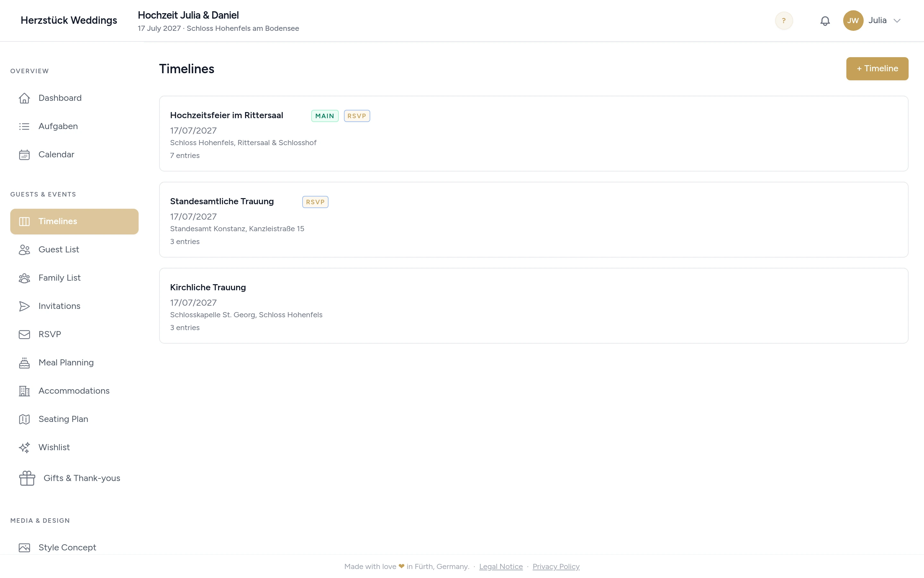This screenshot has width=924, height=578.
Task: Open Standesamtliche Trauung timeline
Action: coord(534,219)
